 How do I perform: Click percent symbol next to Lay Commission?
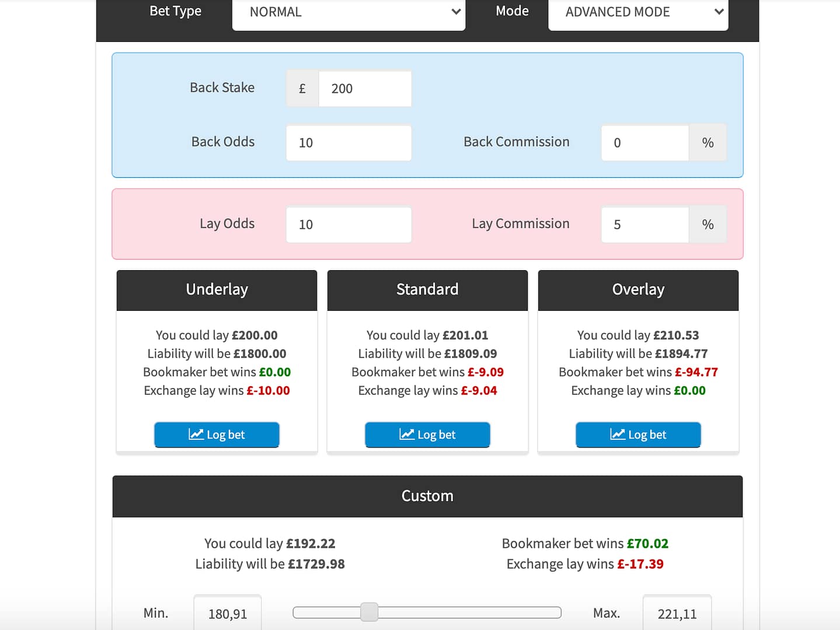pyautogui.click(x=707, y=225)
